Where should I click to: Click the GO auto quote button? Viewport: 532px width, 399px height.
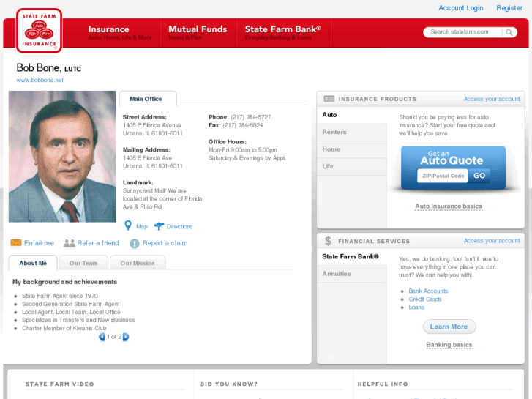[479, 176]
